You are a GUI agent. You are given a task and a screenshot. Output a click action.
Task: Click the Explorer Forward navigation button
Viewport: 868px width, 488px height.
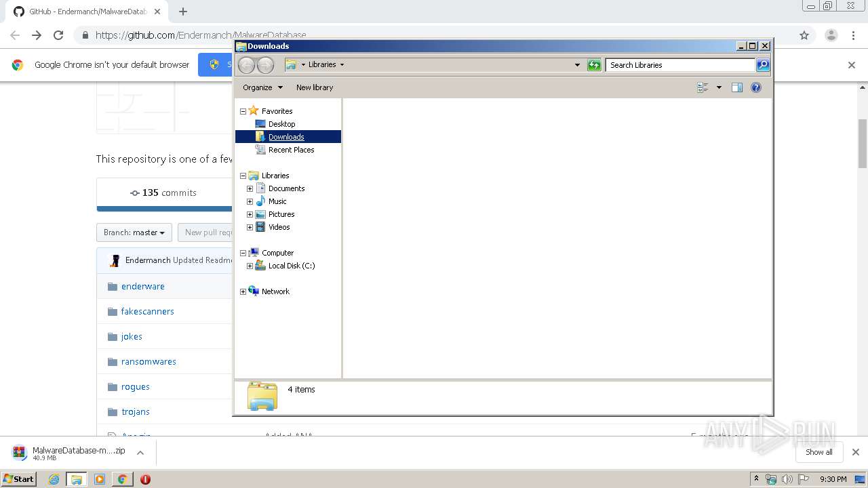[x=266, y=65]
